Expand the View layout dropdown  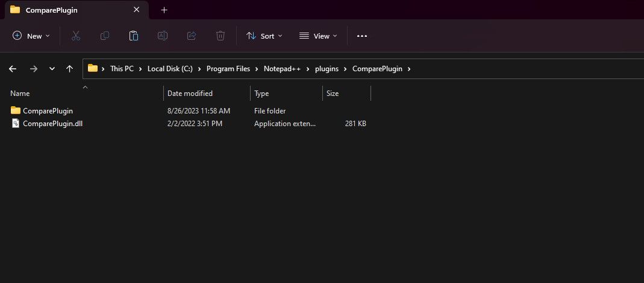(318, 36)
